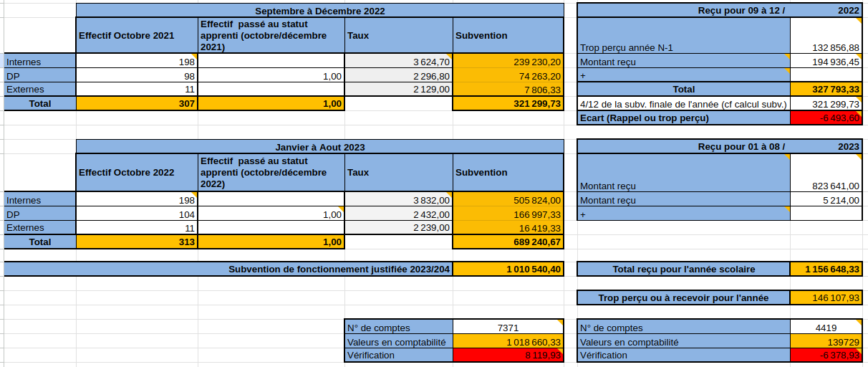Select the accounting value 139729

click(826, 342)
